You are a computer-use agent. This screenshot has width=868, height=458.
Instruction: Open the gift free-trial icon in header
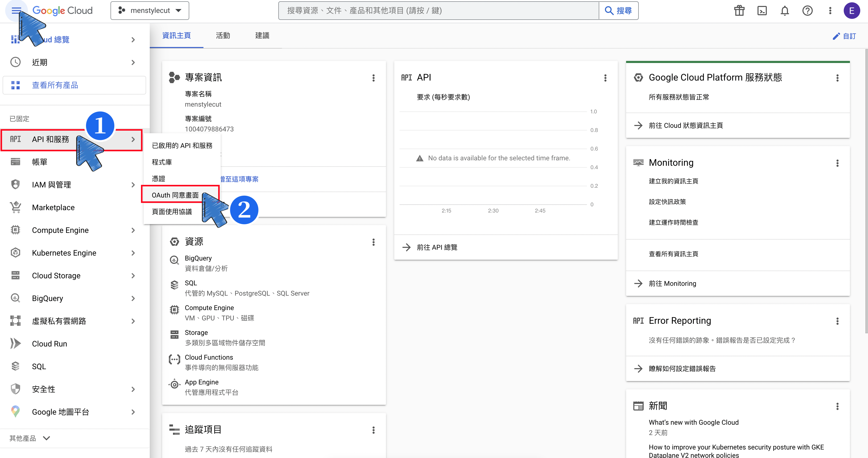pyautogui.click(x=739, y=11)
